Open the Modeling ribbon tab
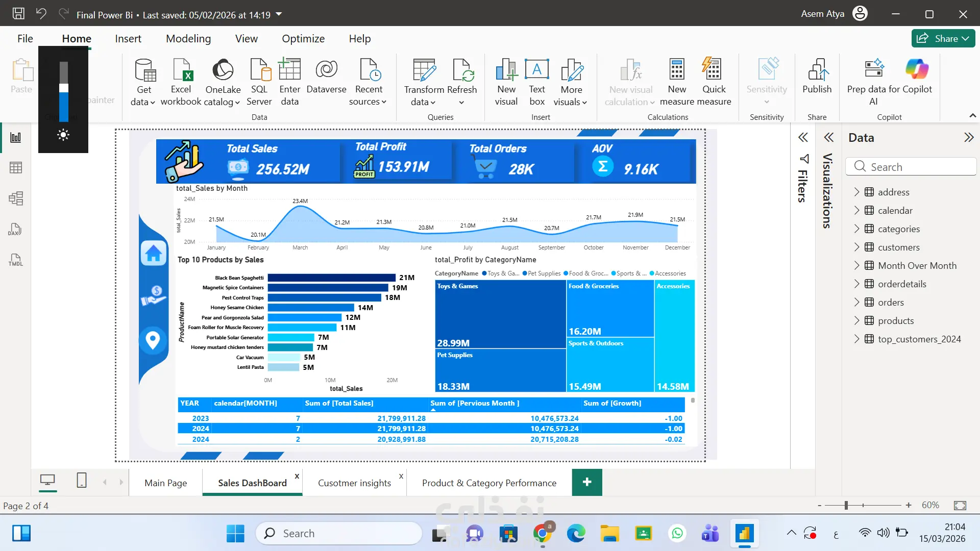This screenshot has height=551, width=980. [x=188, y=39]
